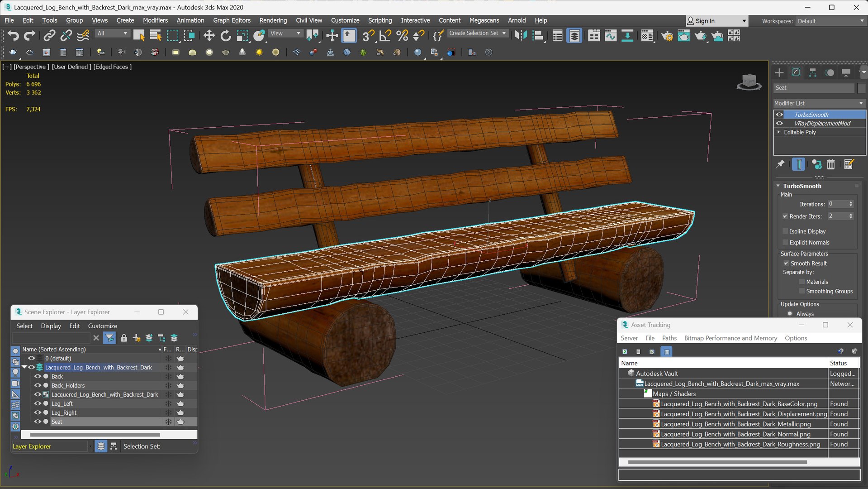The image size is (868, 489).
Task: Click the Undo arrow icon
Action: [13, 35]
